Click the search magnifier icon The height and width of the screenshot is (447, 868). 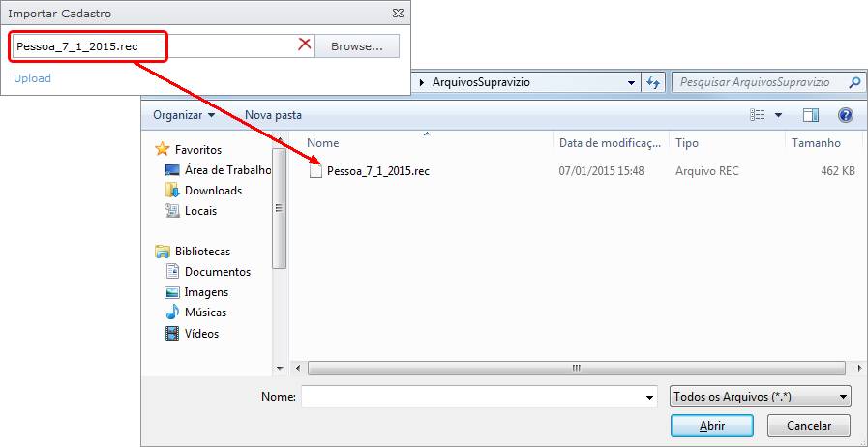point(854,82)
